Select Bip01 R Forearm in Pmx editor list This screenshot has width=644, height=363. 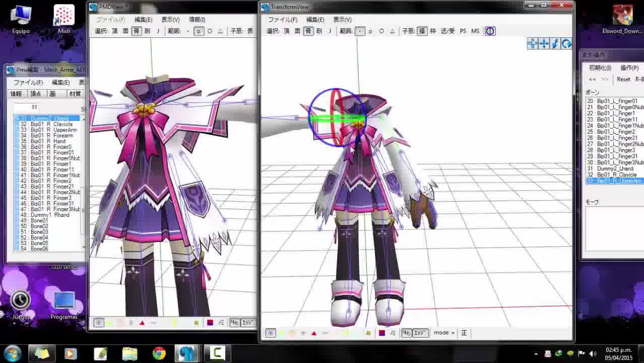click(x=48, y=136)
